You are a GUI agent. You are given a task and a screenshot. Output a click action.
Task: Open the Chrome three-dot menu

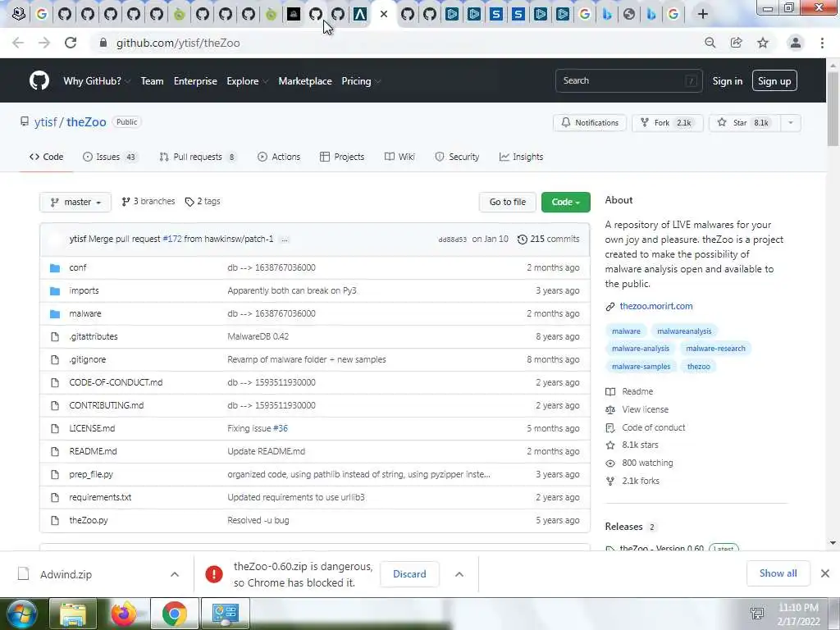click(x=822, y=43)
